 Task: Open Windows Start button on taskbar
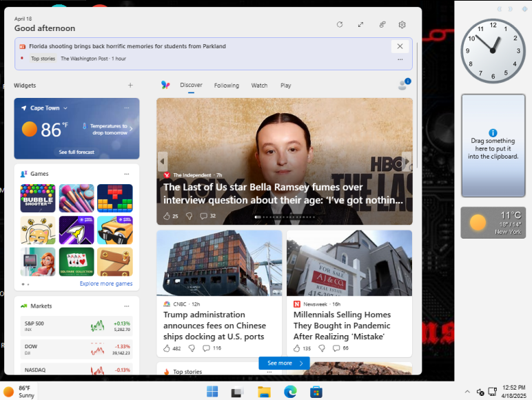[x=212, y=392]
